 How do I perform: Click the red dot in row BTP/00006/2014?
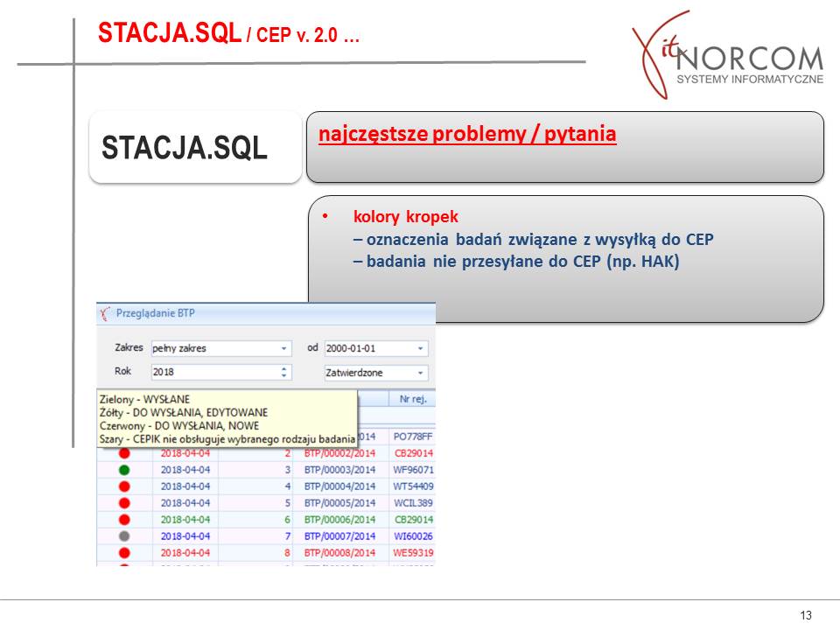coord(124,520)
